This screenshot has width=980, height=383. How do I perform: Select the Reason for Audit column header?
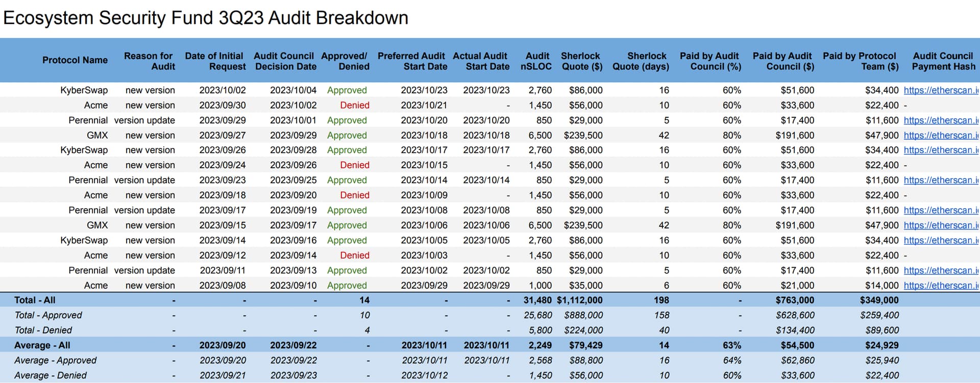click(x=149, y=61)
